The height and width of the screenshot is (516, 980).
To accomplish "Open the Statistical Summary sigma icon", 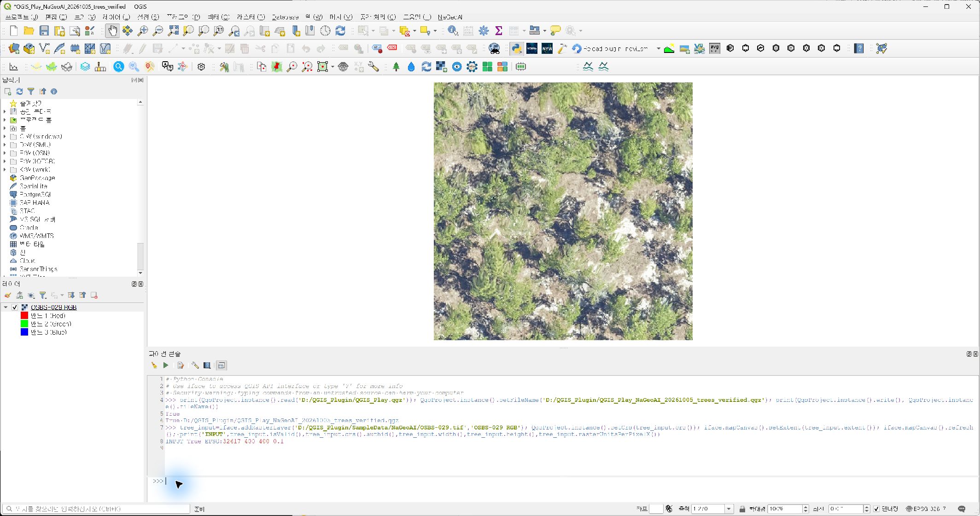I will click(498, 31).
